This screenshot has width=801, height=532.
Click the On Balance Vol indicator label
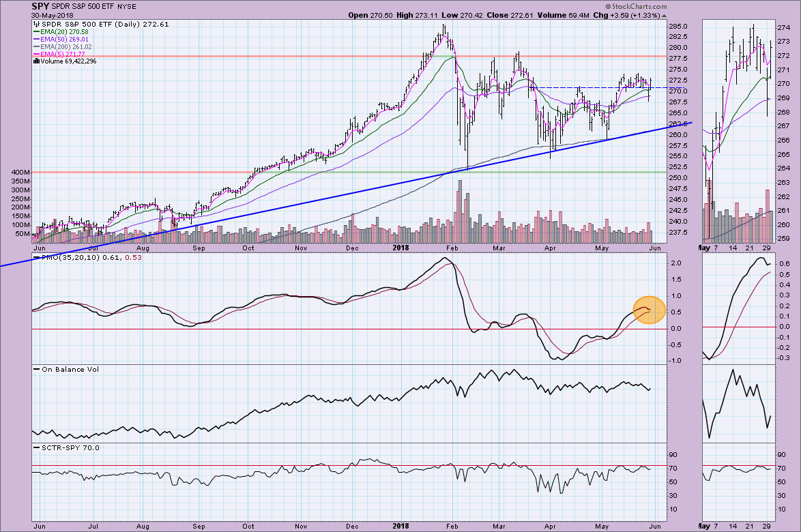(x=70, y=369)
